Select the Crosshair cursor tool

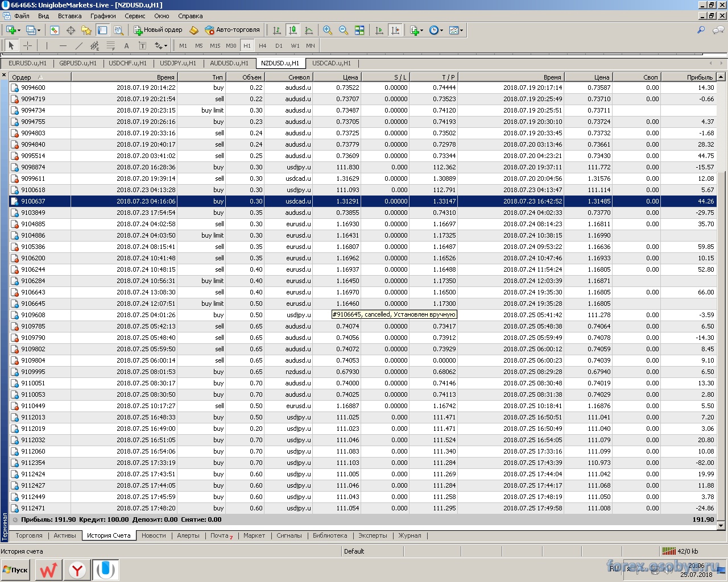coord(27,45)
